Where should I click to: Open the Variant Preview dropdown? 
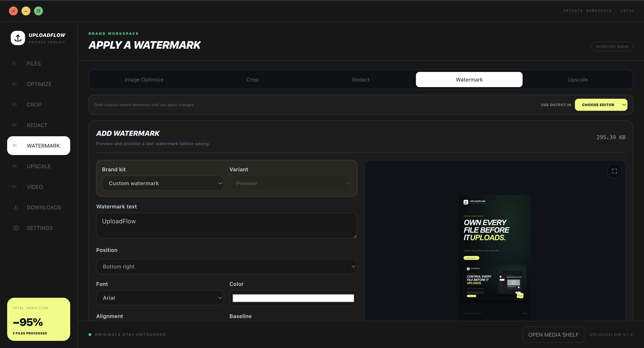point(290,183)
